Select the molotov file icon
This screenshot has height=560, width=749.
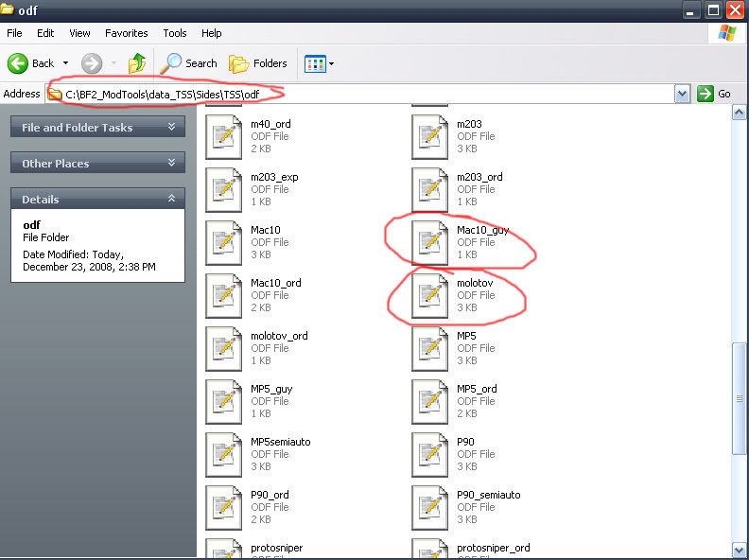coord(430,296)
